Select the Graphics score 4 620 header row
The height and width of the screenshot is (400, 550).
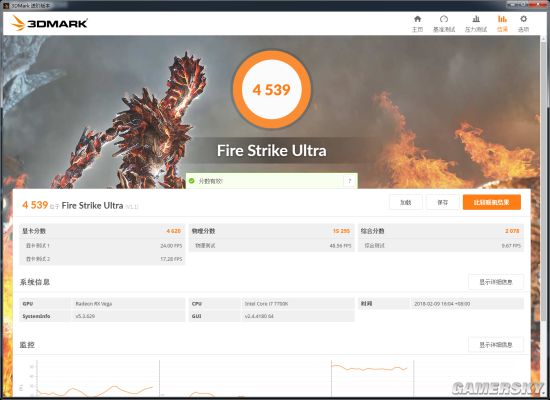pos(102,231)
